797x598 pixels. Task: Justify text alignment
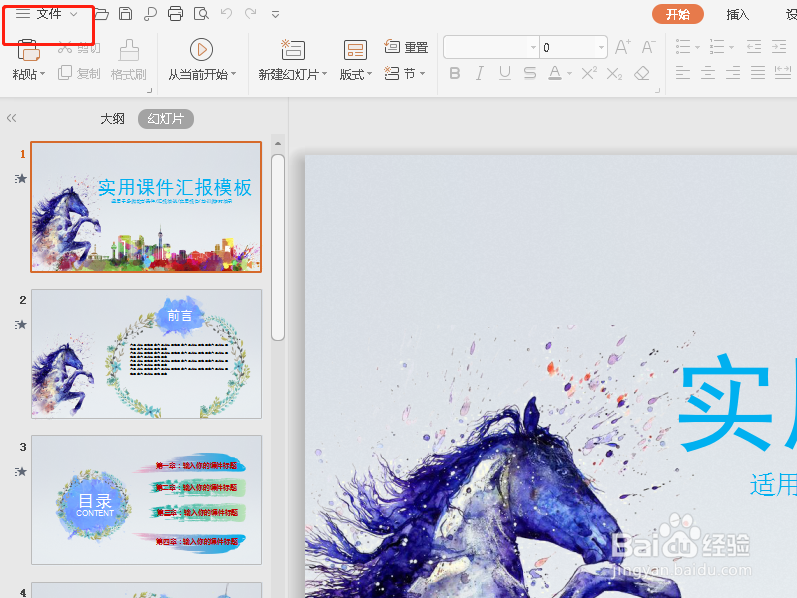(758, 73)
